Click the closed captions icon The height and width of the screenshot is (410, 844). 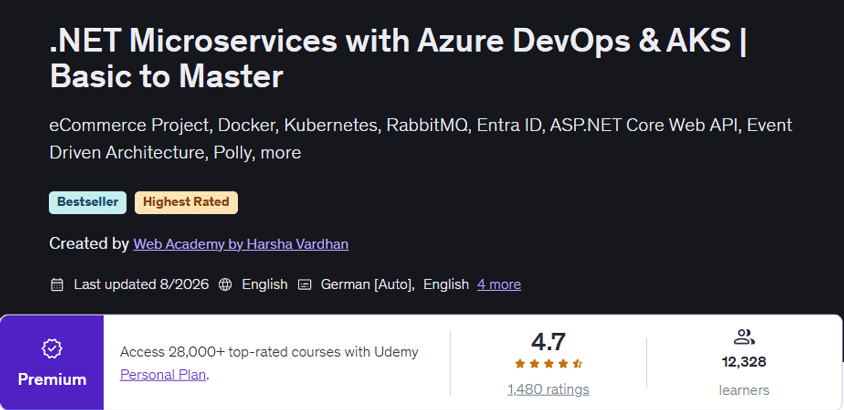[x=304, y=285]
